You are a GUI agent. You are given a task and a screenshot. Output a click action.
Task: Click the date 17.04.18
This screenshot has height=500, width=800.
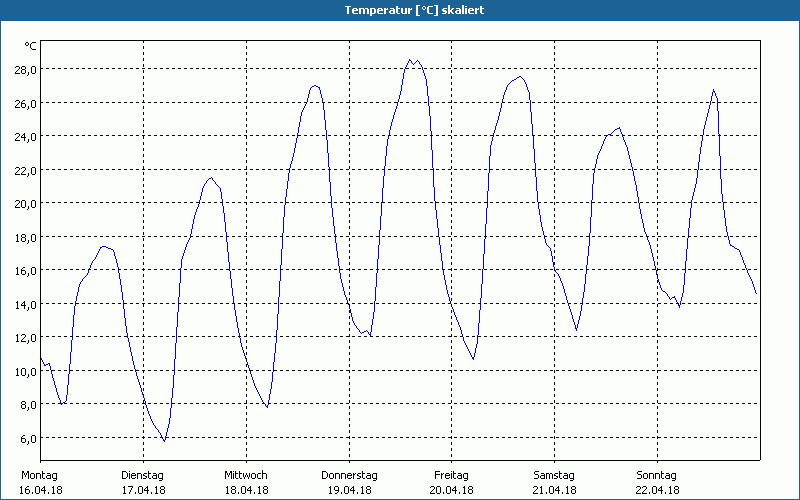click(143, 490)
